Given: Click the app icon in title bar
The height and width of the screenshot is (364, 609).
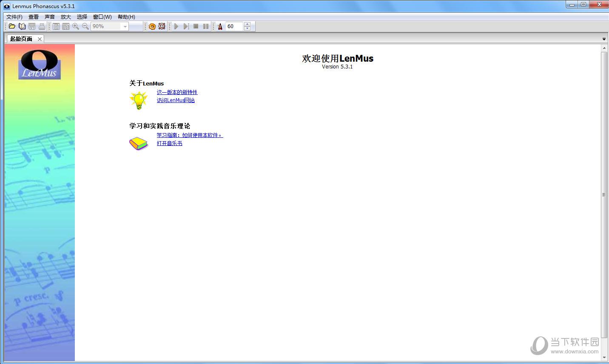Looking at the screenshot, I should (6, 6).
